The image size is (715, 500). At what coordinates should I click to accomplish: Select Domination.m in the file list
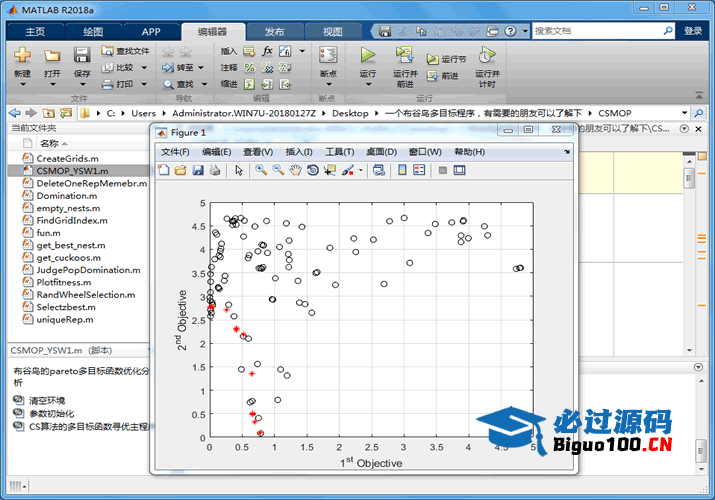pos(66,196)
